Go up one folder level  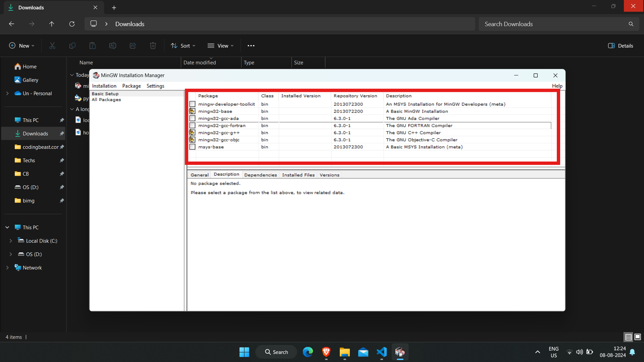[52, 24]
